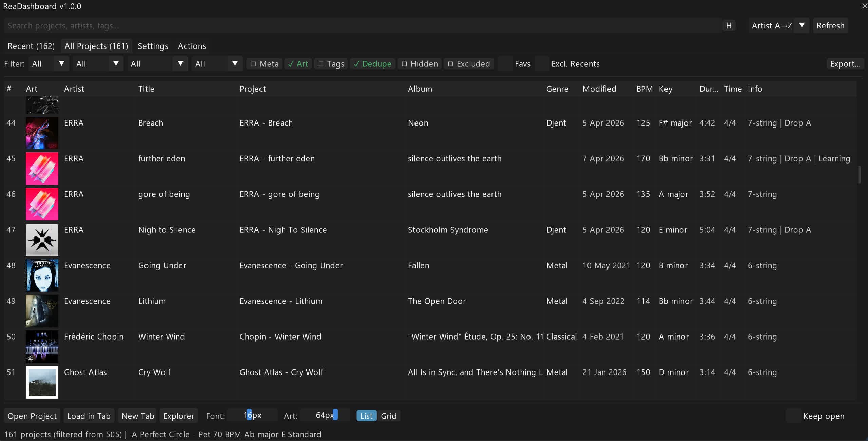868x441 pixels.
Task: Select the 'ERRA - further eden' project cell
Action: pyautogui.click(x=277, y=159)
